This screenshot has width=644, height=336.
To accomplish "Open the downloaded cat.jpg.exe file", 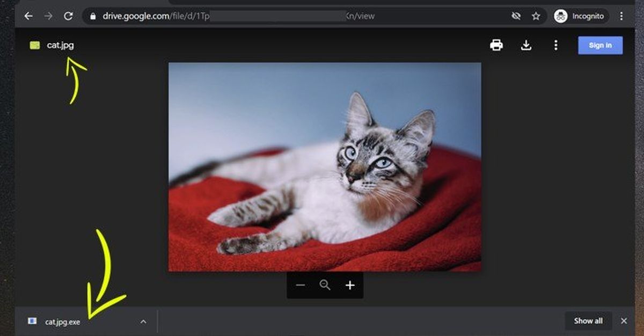I will point(62,322).
